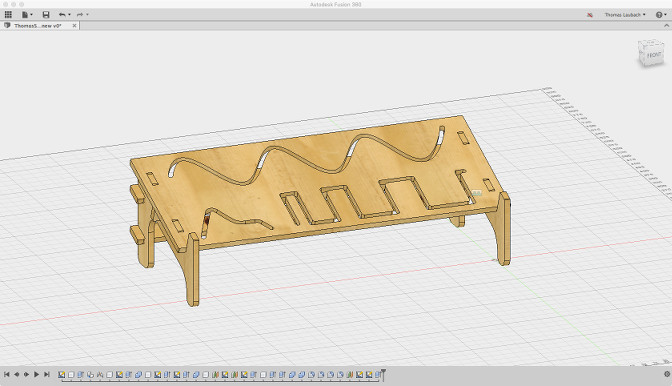The height and width of the screenshot is (386, 672).
Task: Close the ThomasS...new v0 document tab
Action: [74, 26]
